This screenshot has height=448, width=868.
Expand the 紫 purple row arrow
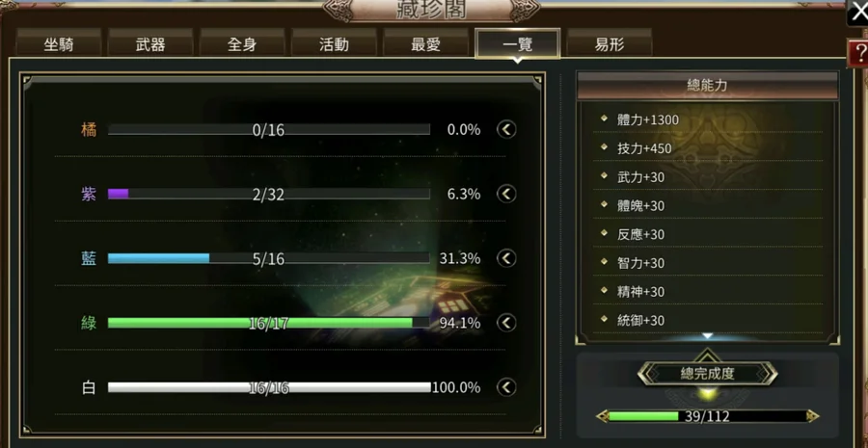point(506,195)
